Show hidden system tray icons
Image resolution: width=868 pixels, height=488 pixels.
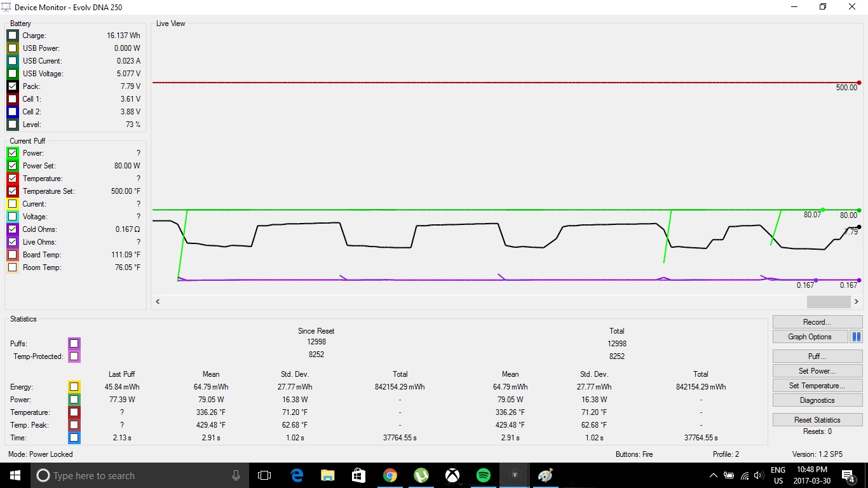coord(713,475)
